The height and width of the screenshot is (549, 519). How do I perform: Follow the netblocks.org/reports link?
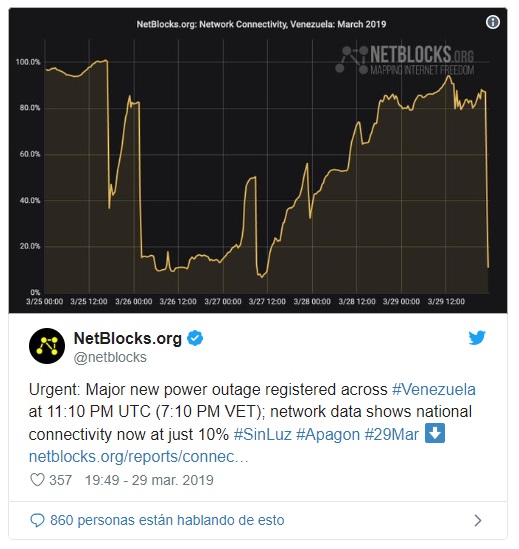pyautogui.click(x=139, y=457)
